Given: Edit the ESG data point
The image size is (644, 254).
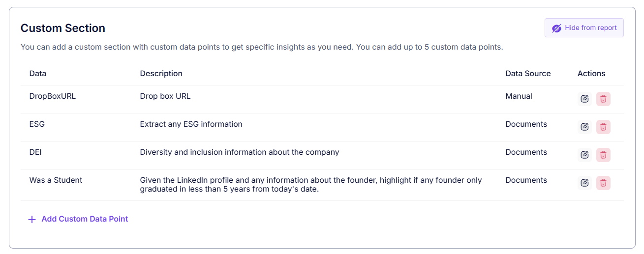Looking at the screenshot, I should [x=584, y=127].
